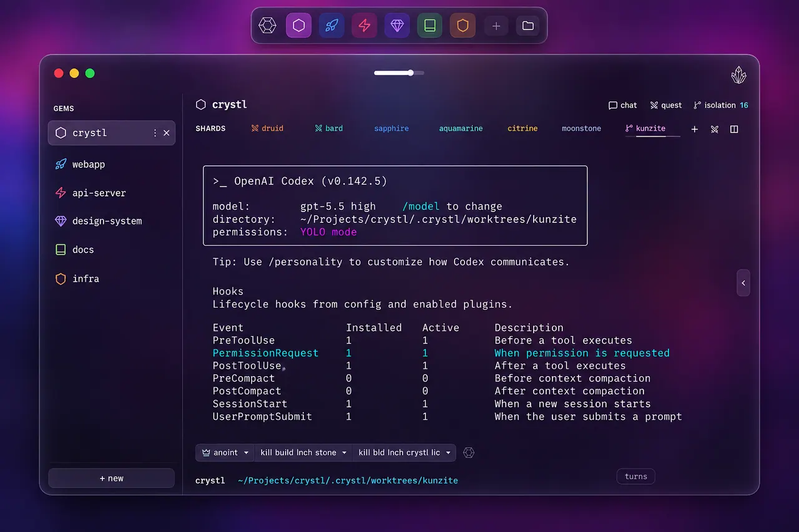Open the lightning bolt icon in the top dock

(x=364, y=26)
